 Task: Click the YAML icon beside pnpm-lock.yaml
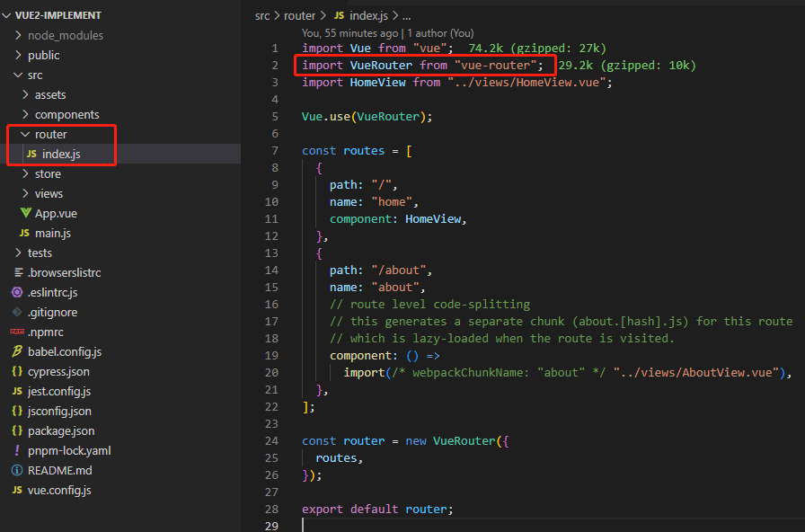pyautogui.click(x=17, y=450)
